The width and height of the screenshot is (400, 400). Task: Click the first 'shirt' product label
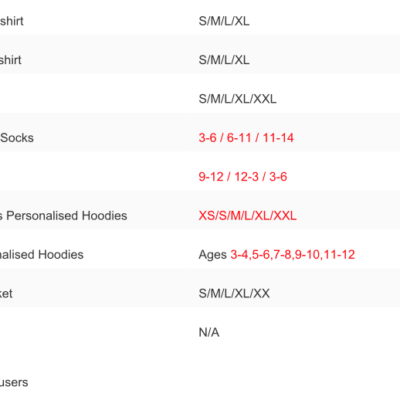point(12,21)
